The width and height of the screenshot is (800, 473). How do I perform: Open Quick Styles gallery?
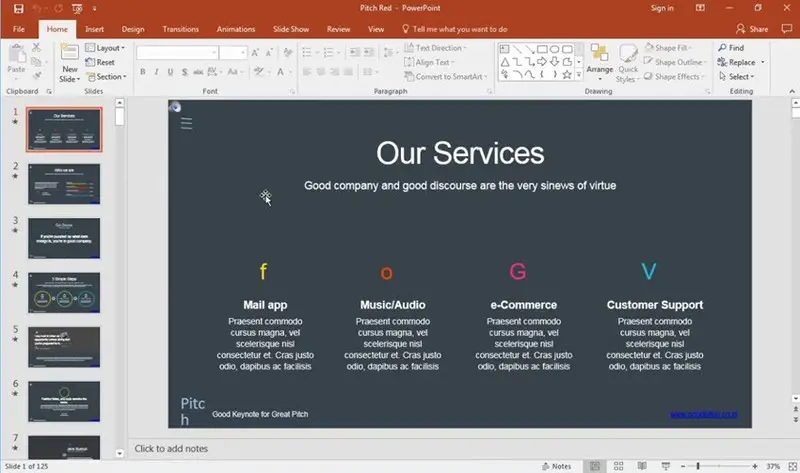(x=628, y=63)
